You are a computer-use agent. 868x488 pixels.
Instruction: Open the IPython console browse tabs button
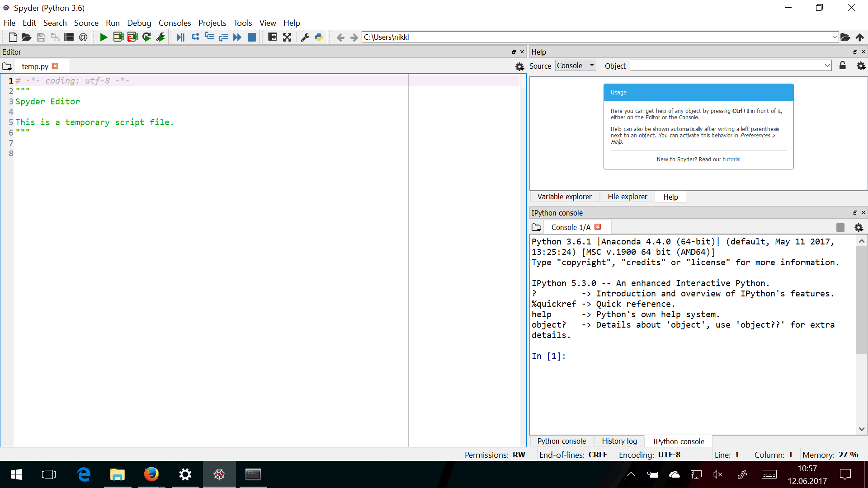[x=536, y=227]
